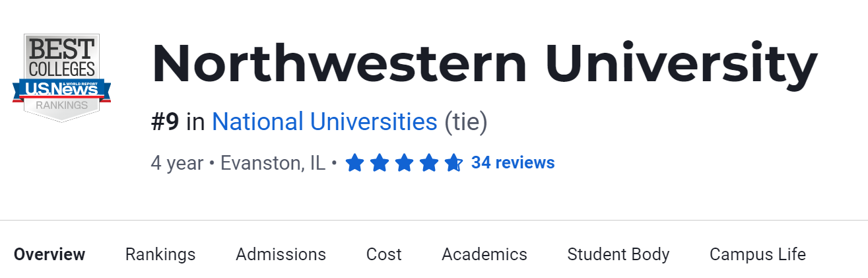Click the #9 ranking number
Viewport: 868px width, 278px height.
point(165,122)
